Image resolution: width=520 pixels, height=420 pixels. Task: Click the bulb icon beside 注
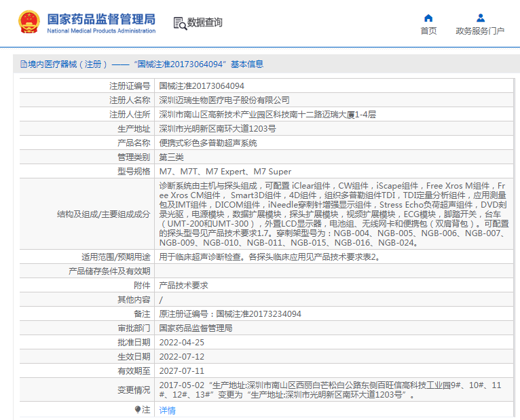[x=138, y=410]
